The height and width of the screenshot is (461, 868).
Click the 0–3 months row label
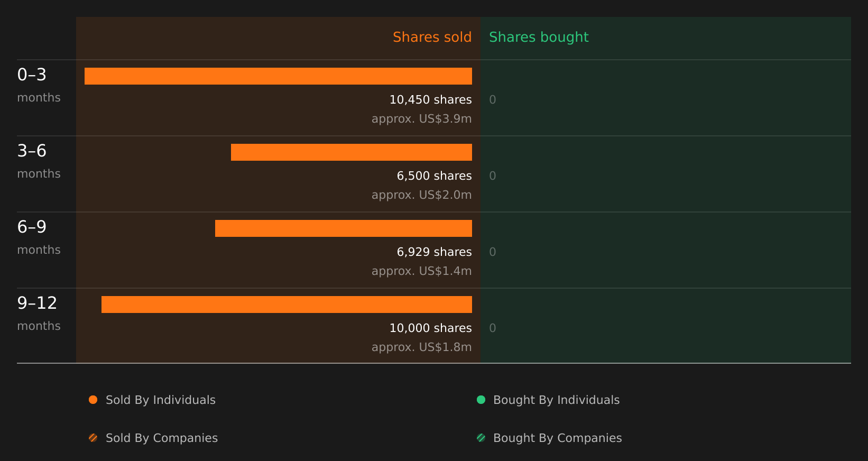pos(39,85)
